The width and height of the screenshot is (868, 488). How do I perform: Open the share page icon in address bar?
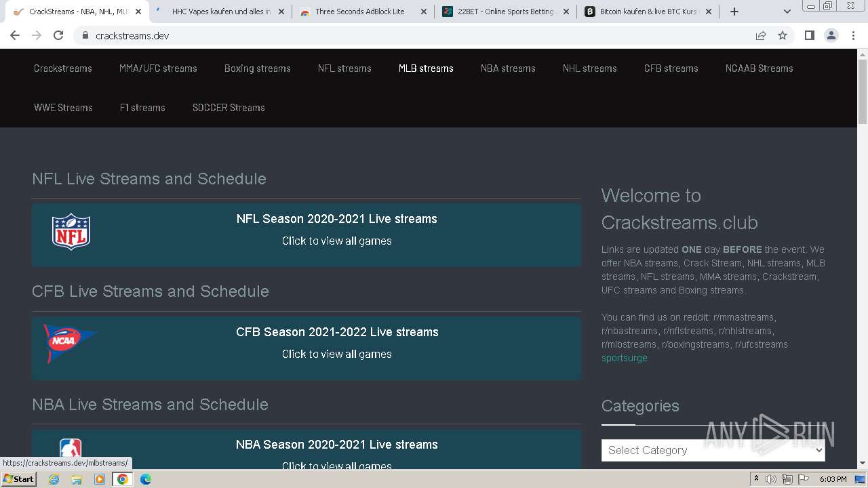point(761,35)
